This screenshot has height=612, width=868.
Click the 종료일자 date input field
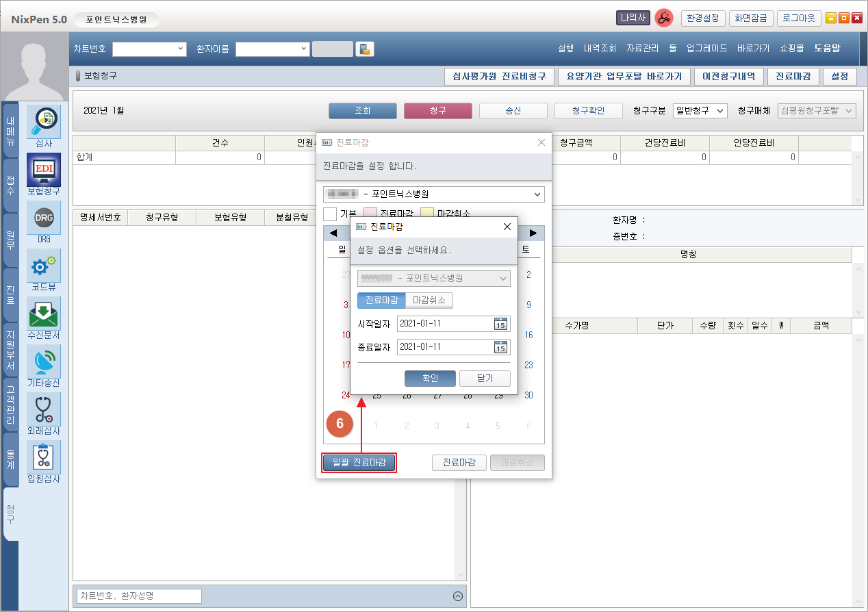444,347
